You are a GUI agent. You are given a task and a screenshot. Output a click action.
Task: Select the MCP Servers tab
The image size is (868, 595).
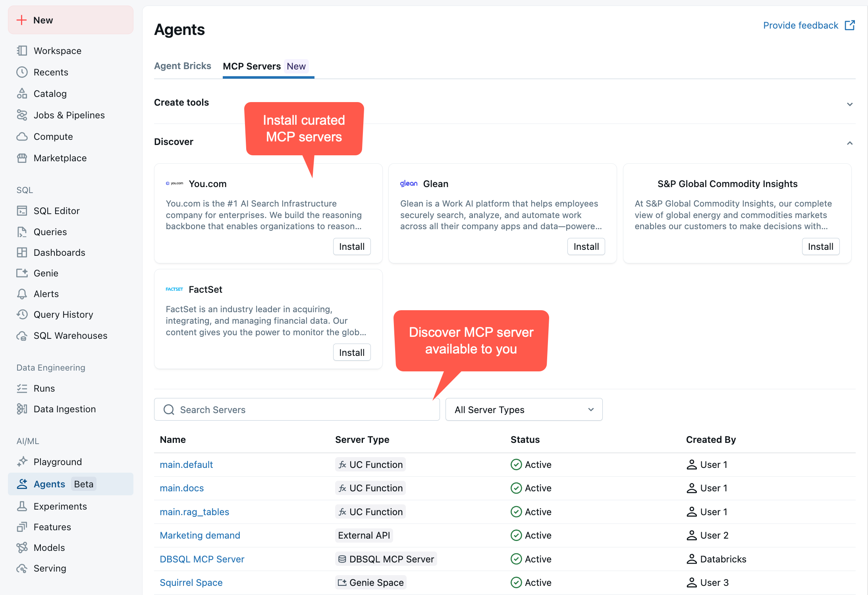[252, 66]
